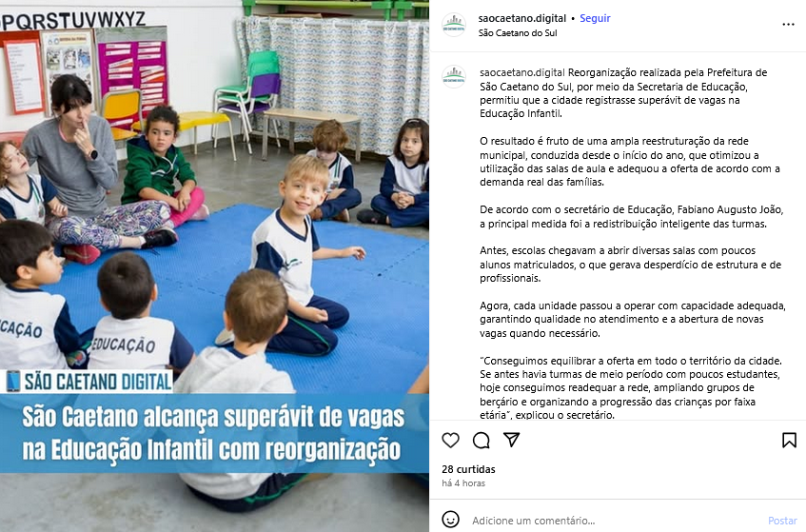This screenshot has height=532, width=806.
Task: Click the blue headline overlay on the image
Action: 214,433
